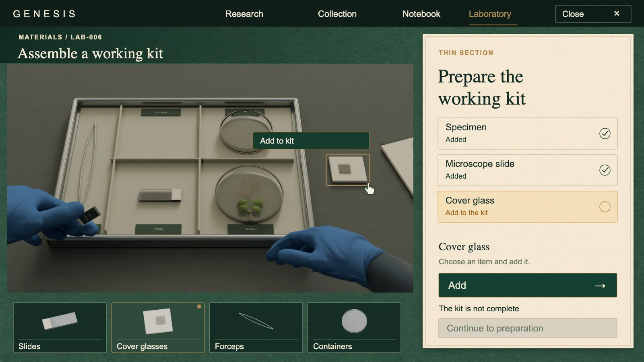Viewport: 644px width, 362px height.
Task: Click the microscope slide in the tray
Action: 160,195
